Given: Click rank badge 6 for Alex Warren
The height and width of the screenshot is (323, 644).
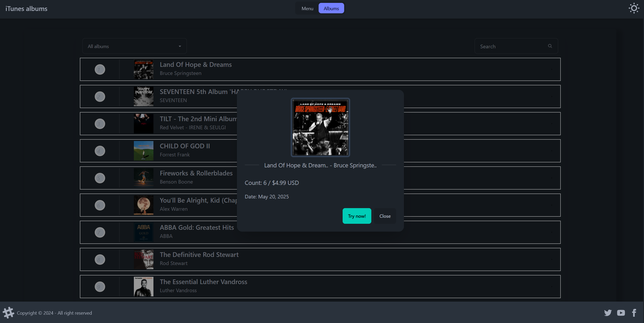Looking at the screenshot, I should point(100,205).
